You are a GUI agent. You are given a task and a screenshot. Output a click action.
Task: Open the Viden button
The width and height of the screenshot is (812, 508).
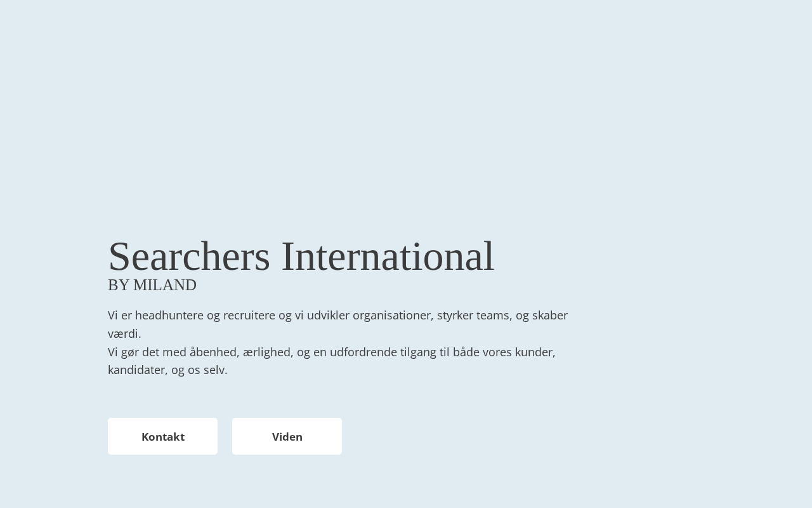point(287,436)
